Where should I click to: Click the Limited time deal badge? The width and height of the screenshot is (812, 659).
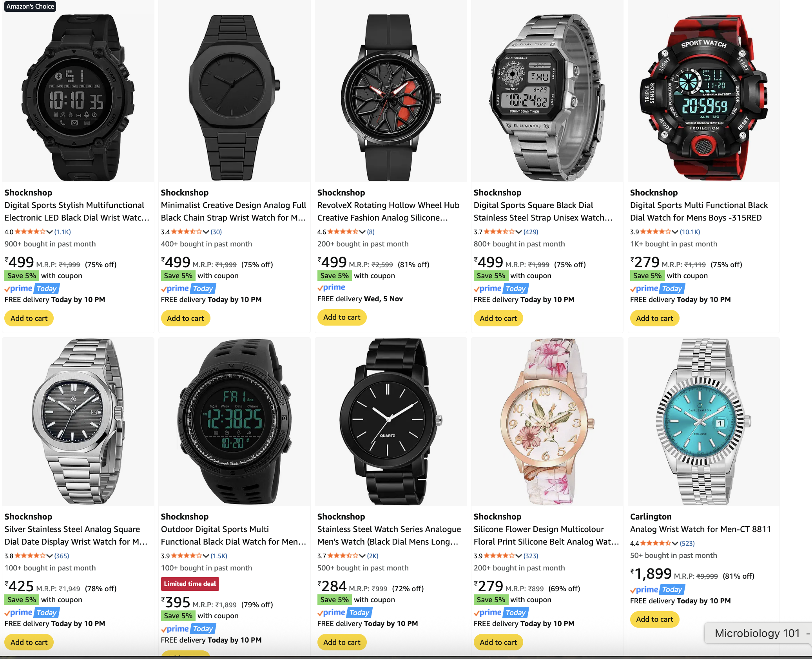(x=190, y=584)
